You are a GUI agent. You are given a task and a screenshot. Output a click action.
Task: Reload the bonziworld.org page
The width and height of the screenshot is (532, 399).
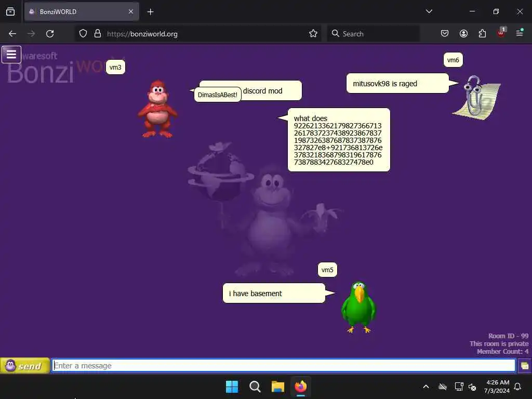click(50, 34)
